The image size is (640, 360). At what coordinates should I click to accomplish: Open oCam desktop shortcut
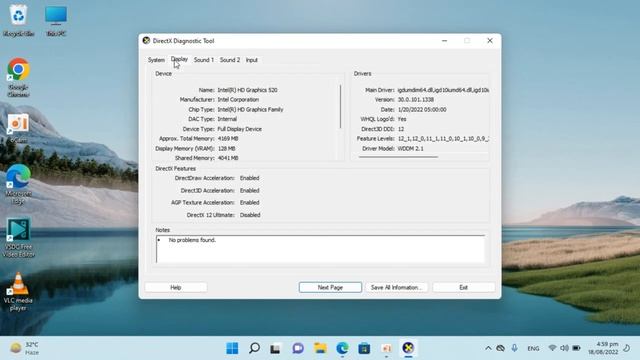(18, 128)
